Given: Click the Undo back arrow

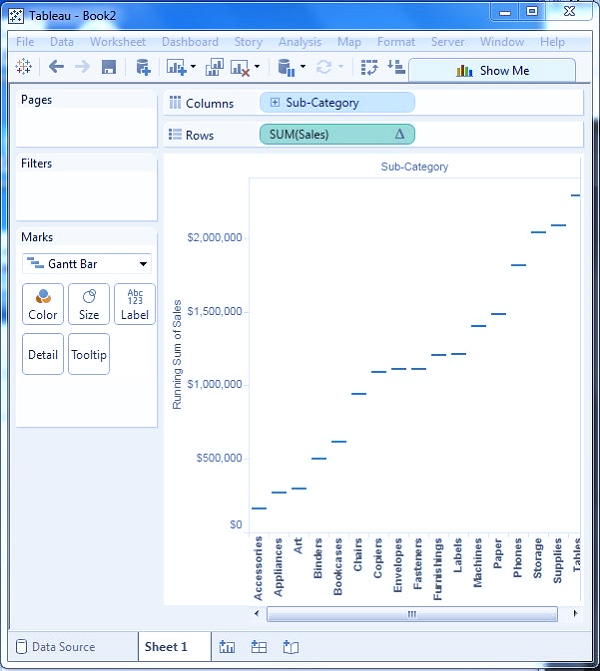Looking at the screenshot, I should pos(56,67).
